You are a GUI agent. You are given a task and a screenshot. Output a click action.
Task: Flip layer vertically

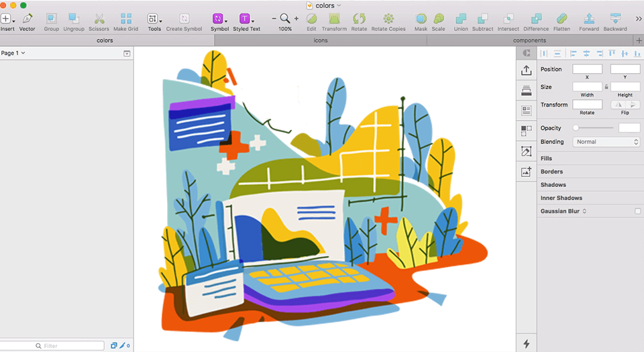point(633,105)
